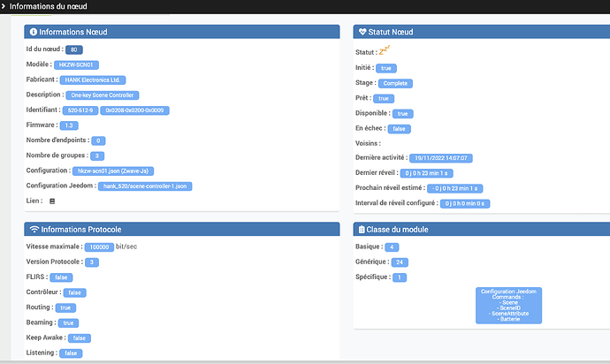Viewport: 610px width, 364px height.
Task: Click Nombre de groupes value 3
Action: click(97, 156)
